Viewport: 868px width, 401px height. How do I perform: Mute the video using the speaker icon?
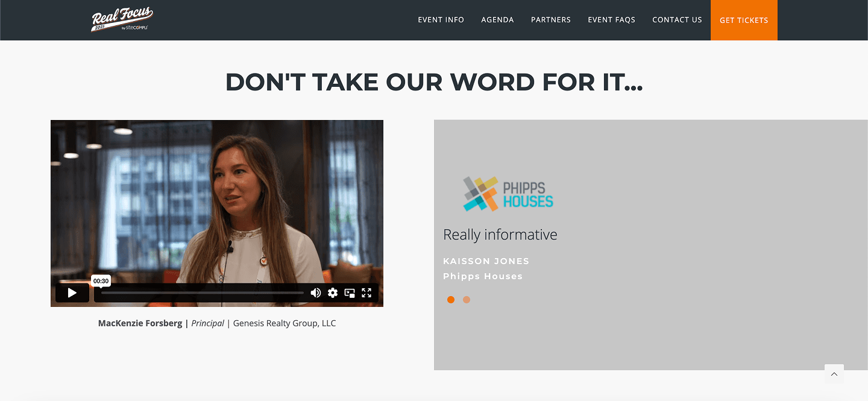pyautogui.click(x=315, y=293)
